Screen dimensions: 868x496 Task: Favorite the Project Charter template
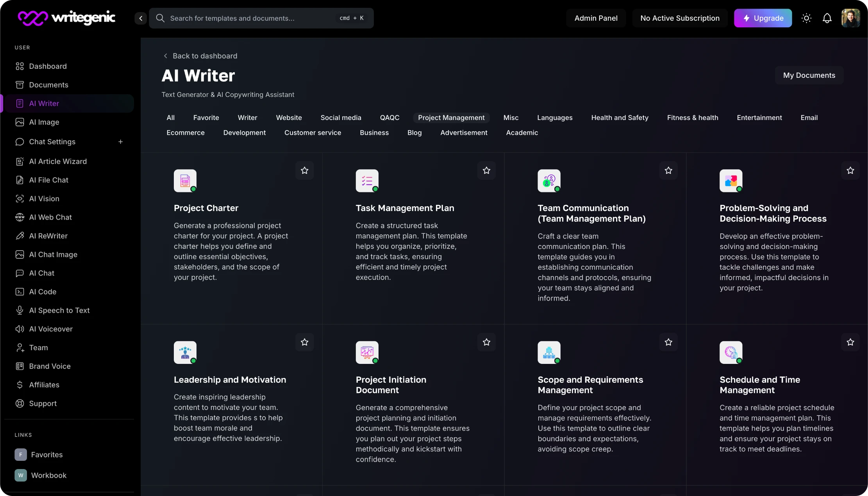pos(305,170)
